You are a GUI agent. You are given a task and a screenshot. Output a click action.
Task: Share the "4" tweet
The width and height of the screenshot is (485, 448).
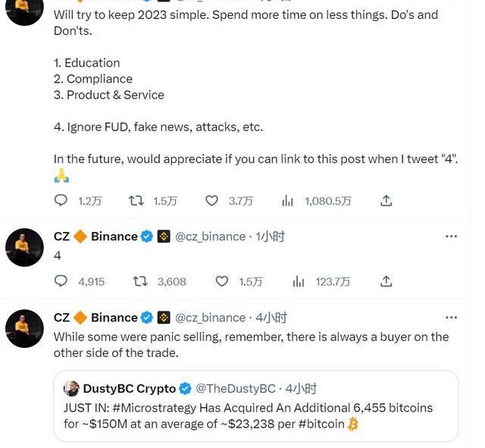click(386, 281)
